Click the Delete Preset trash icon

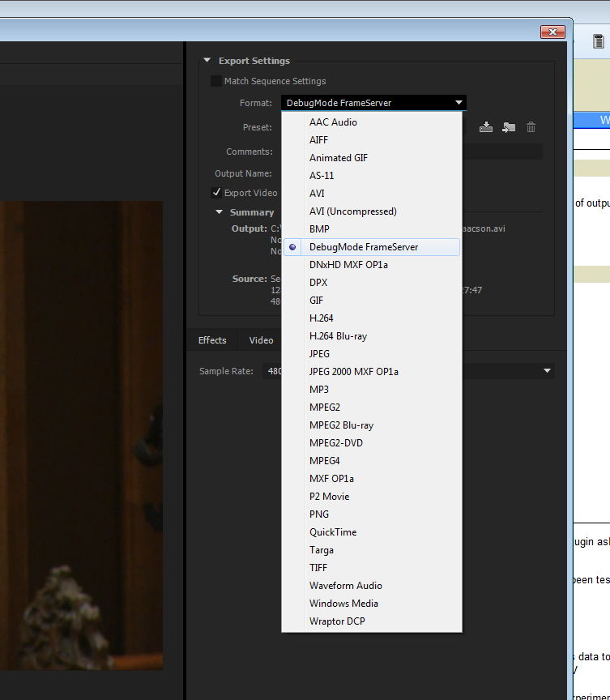coord(531,127)
